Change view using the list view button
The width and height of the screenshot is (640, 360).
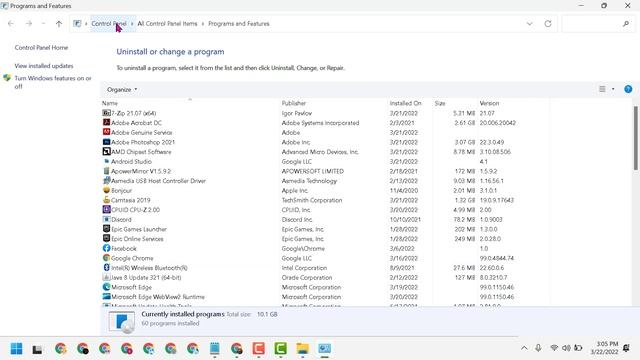602,89
